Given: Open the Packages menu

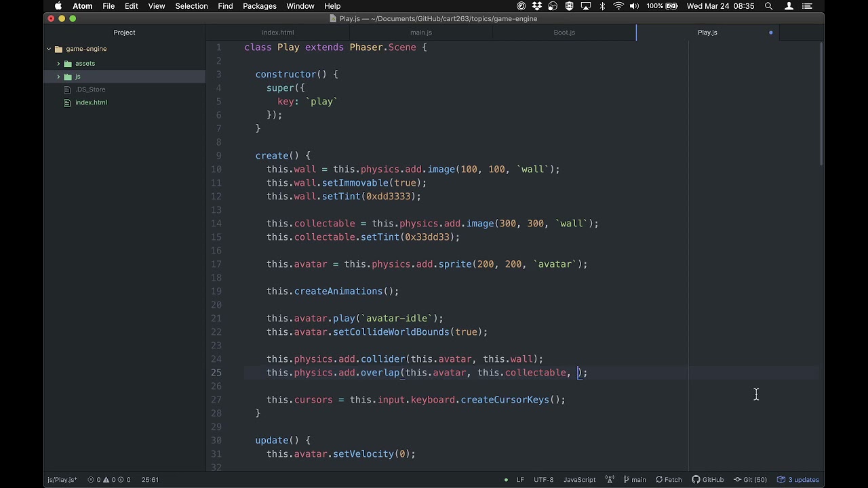Looking at the screenshot, I should pos(260,6).
